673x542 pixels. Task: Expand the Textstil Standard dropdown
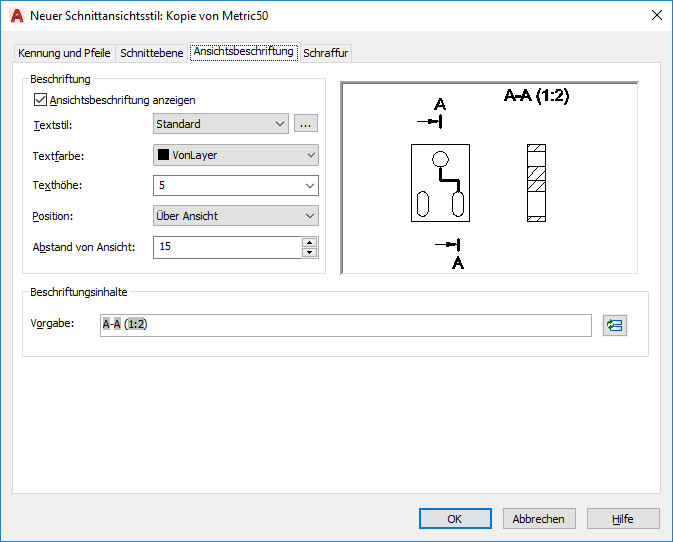click(x=221, y=124)
